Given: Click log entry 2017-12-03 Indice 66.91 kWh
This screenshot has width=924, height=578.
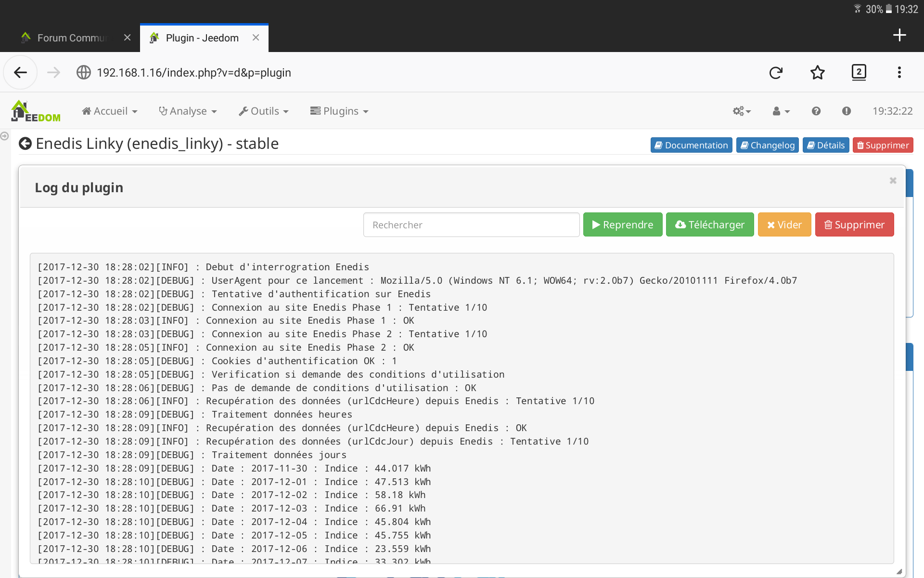Looking at the screenshot, I should click(x=231, y=508).
